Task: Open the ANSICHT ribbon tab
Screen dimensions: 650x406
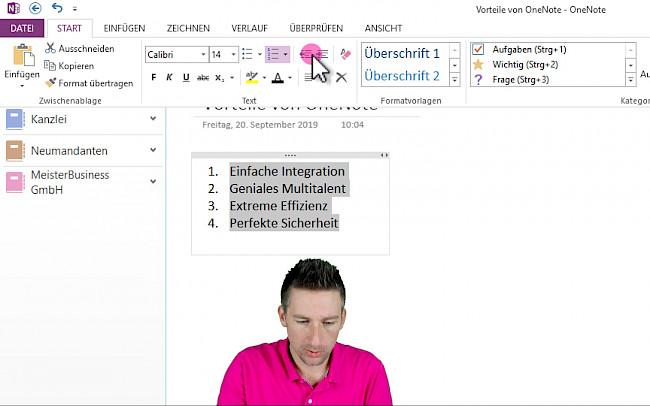Action: [383, 28]
